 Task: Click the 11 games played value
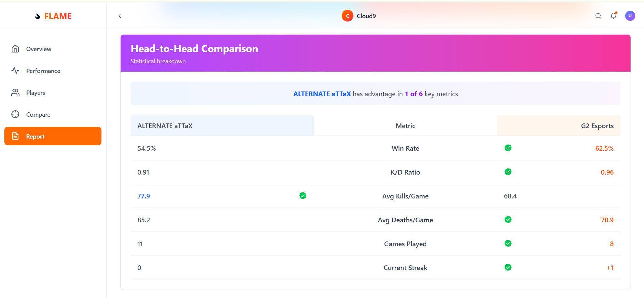pos(140,244)
